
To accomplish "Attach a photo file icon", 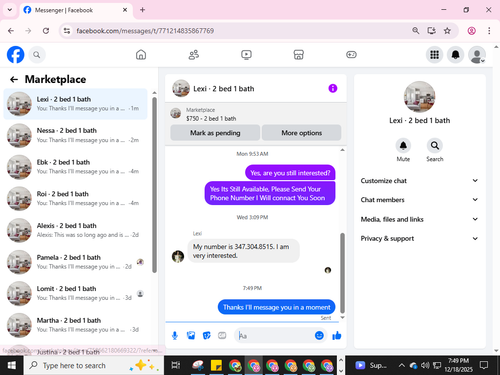I will tap(191, 335).
